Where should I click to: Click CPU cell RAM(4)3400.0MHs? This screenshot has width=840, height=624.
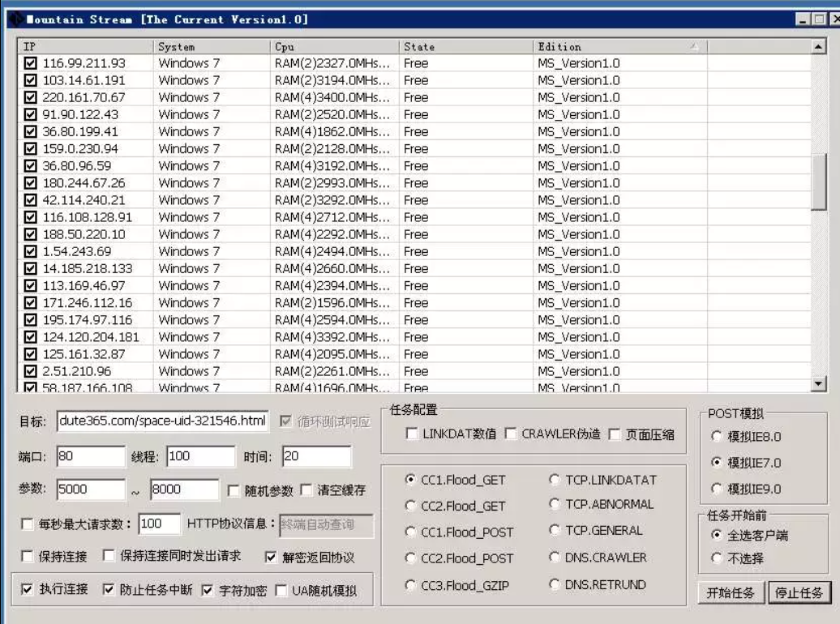click(332, 97)
